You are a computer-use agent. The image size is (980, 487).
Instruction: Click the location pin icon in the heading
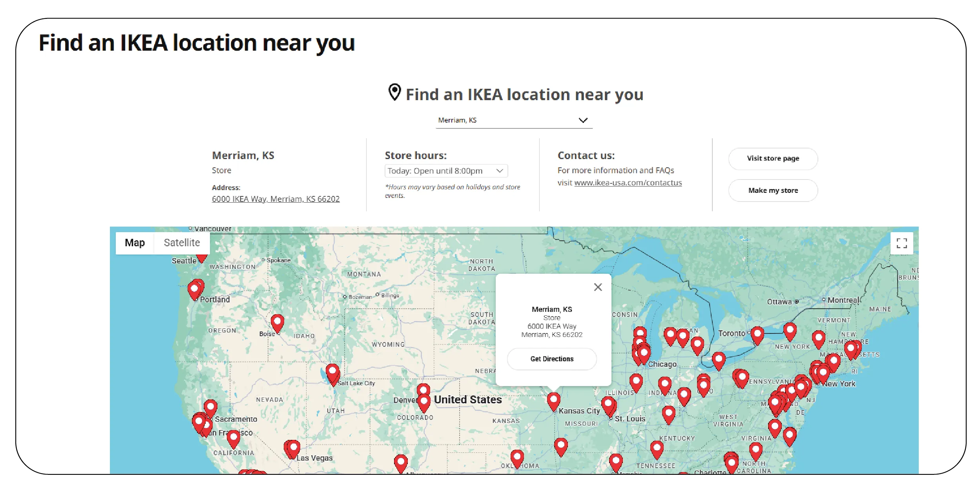click(394, 93)
